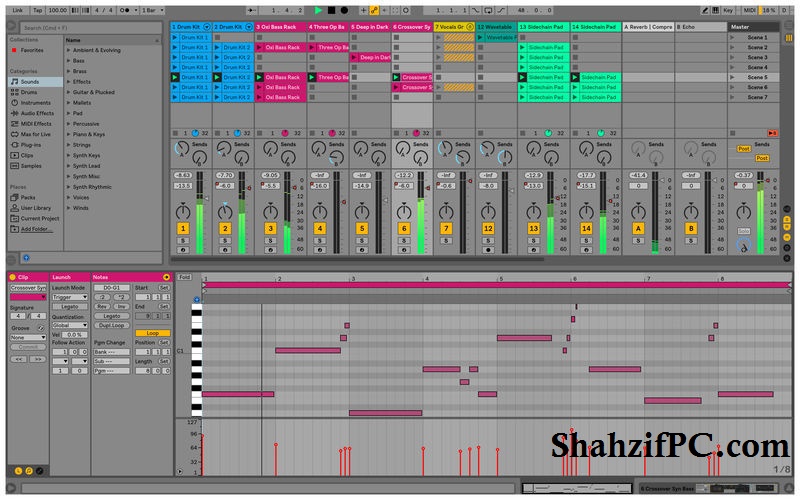Image resolution: width=800 pixels, height=500 pixels.
Task: Click the Master Solo cue button
Action: [x=743, y=231]
